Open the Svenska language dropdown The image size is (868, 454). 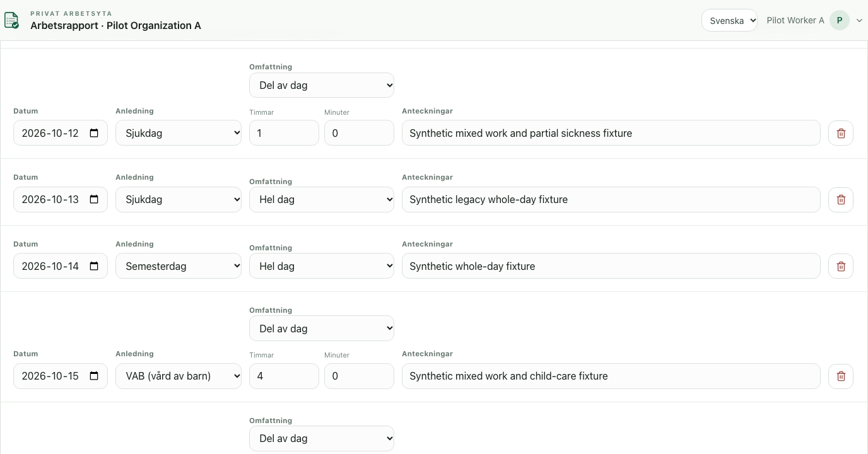pyautogui.click(x=729, y=20)
